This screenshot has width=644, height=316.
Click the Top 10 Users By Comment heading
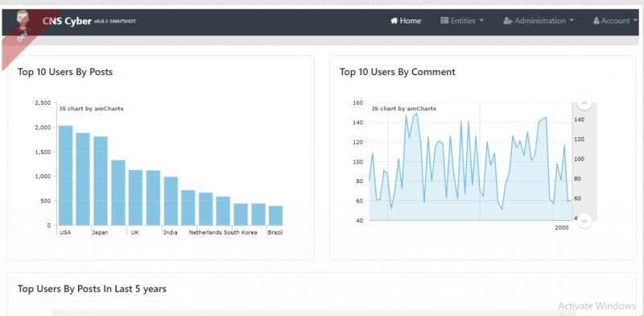click(397, 72)
